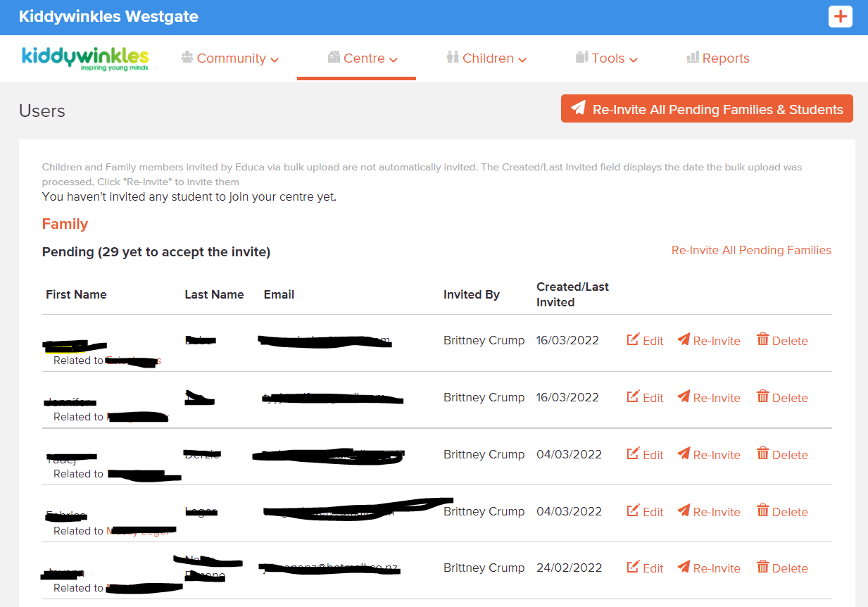This screenshot has width=868, height=607.
Task: Click the trash icon in the second 04/03/2022 row
Action: click(762, 511)
